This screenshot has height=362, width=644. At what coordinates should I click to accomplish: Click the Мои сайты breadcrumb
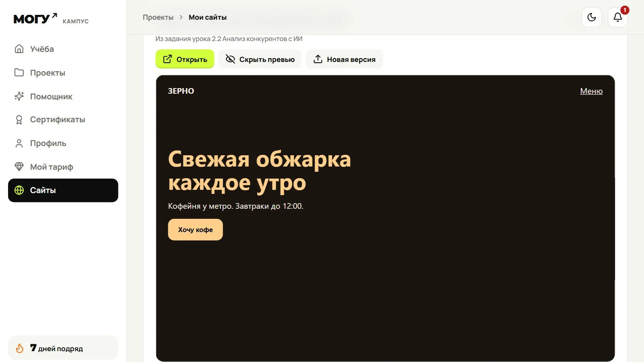208,17
